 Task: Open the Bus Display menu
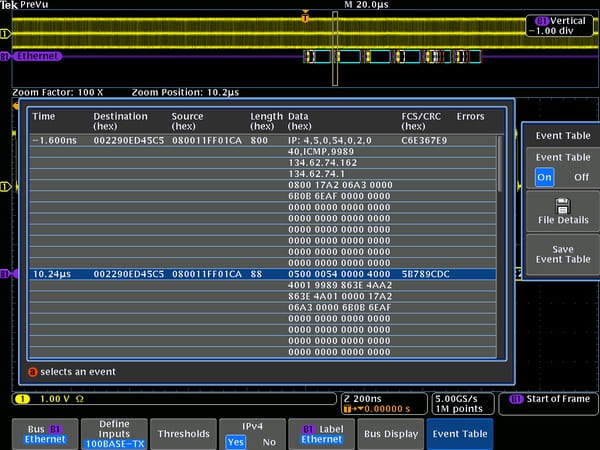(x=390, y=434)
